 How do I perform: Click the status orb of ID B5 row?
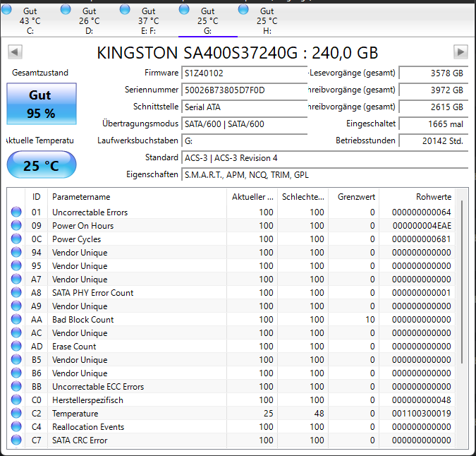(16, 359)
